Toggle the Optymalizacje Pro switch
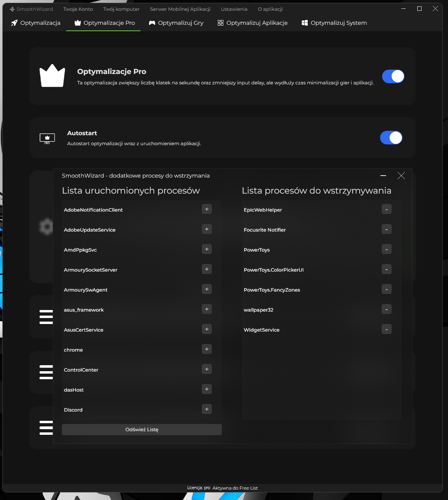This screenshot has width=448, height=500. click(x=393, y=76)
